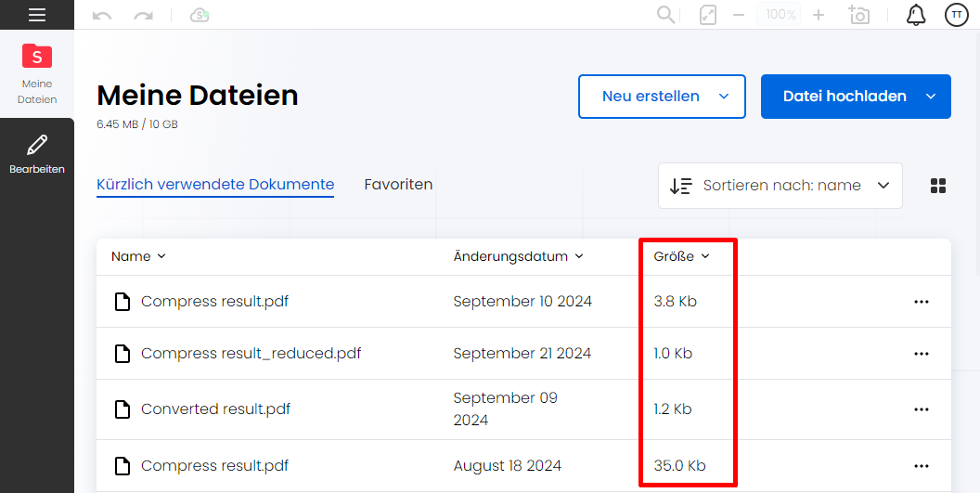Click the cloud sync status icon
The width and height of the screenshot is (980, 493).
pyautogui.click(x=200, y=15)
